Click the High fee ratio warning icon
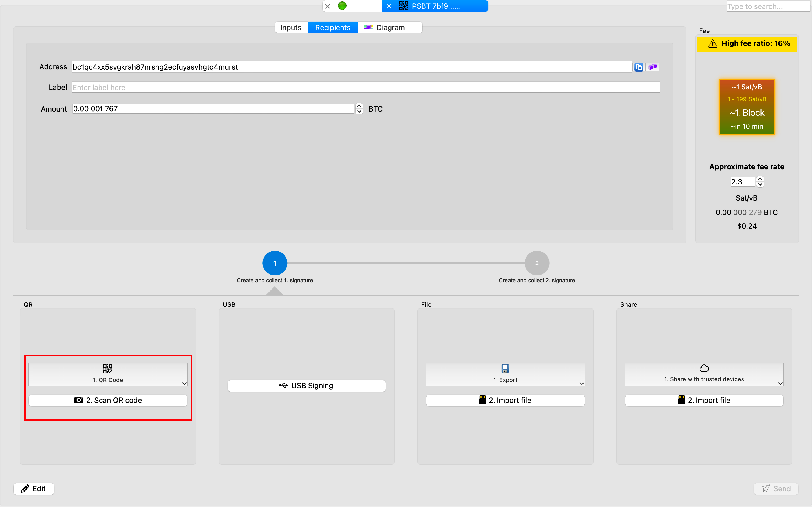This screenshot has width=812, height=507. (712, 44)
